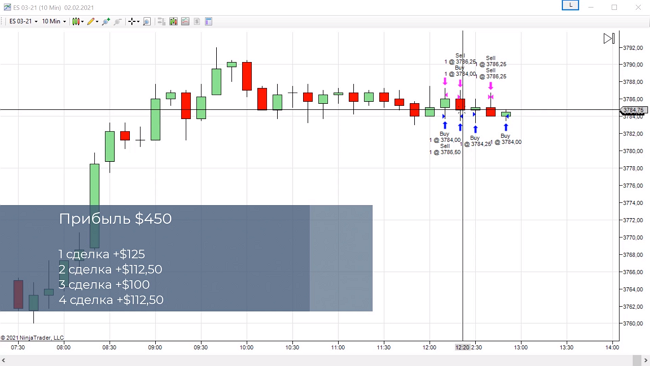The height and width of the screenshot is (366, 650).
Task: Open the ES 03-21 instrument selector
Action: 23,21
